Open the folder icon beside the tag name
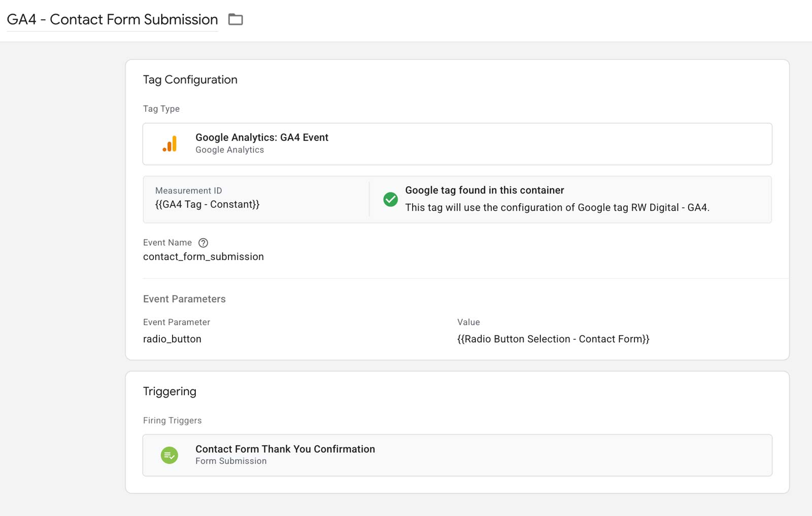Screen dimensions: 812x516 (235, 19)
